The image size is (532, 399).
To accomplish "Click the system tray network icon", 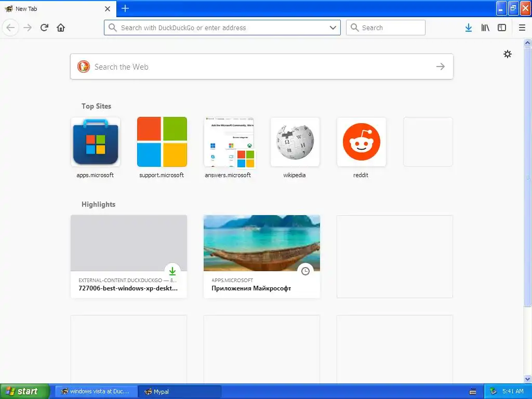I will 494,391.
